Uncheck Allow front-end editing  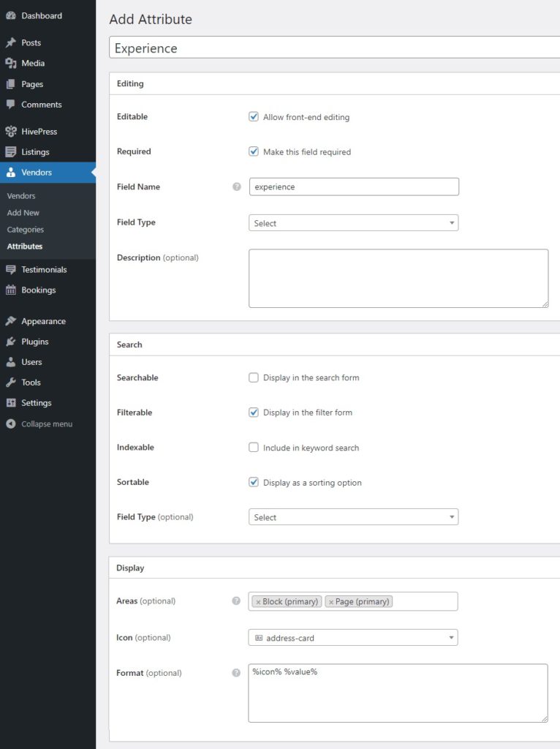point(254,117)
